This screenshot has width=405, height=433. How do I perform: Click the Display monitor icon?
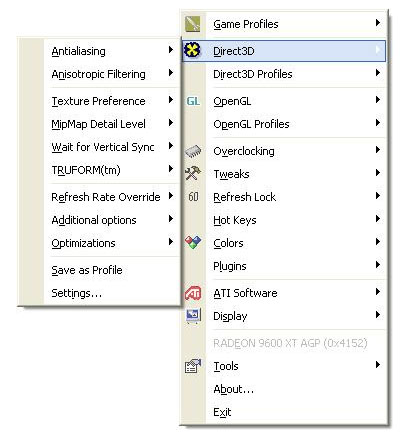pos(193,316)
